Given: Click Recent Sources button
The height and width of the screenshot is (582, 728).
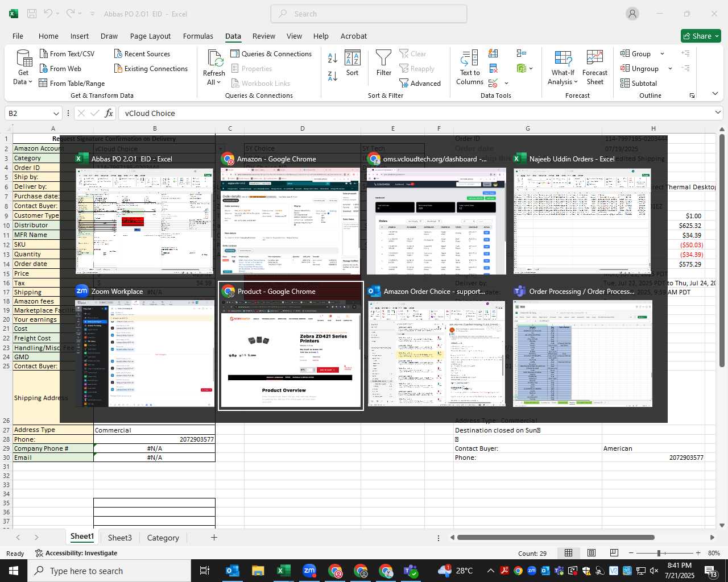Looking at the screenshot, I should point(142,53).
